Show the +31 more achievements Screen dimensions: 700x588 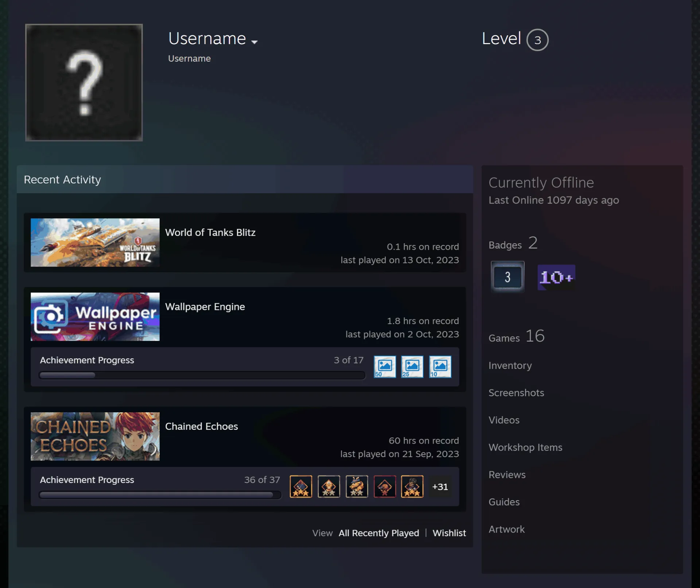coord(440,487)
